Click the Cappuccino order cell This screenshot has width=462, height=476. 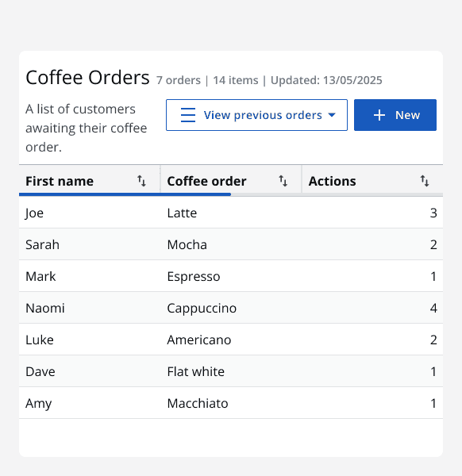[x=231, y=308]
